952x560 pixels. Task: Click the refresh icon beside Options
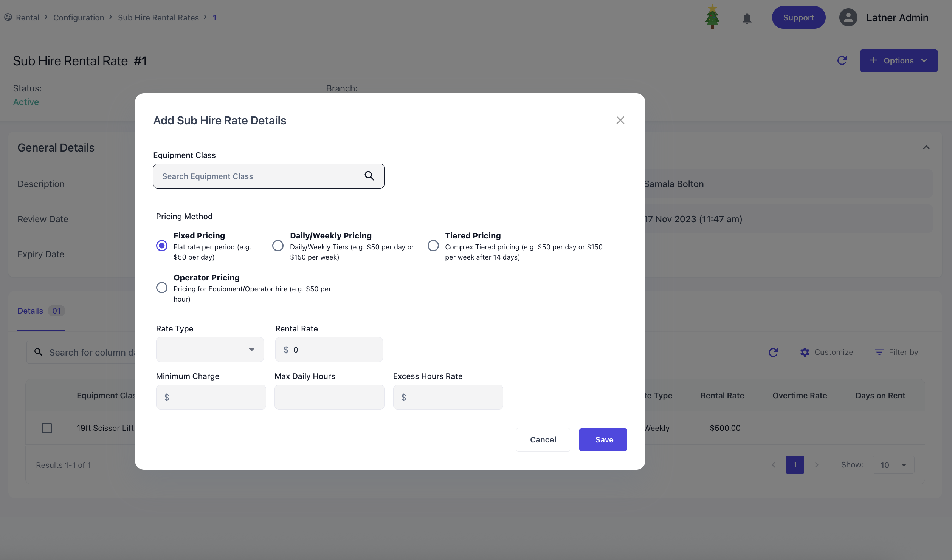[842, 60]
